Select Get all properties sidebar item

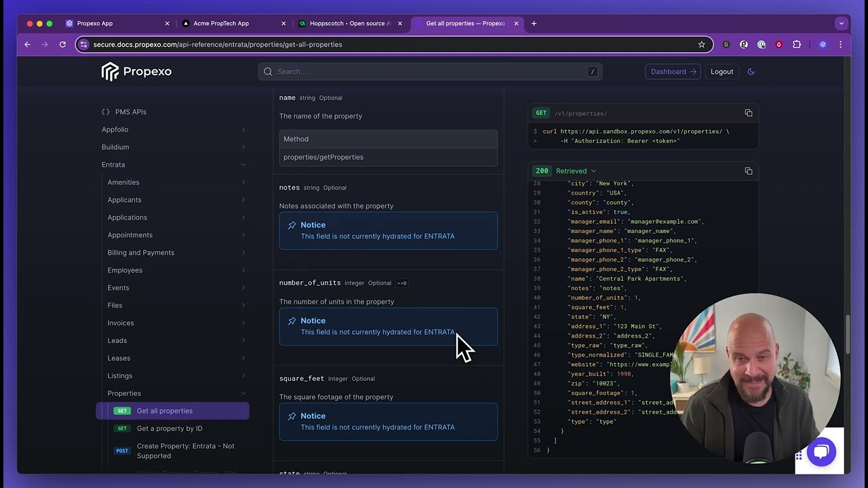coord(173,411)
